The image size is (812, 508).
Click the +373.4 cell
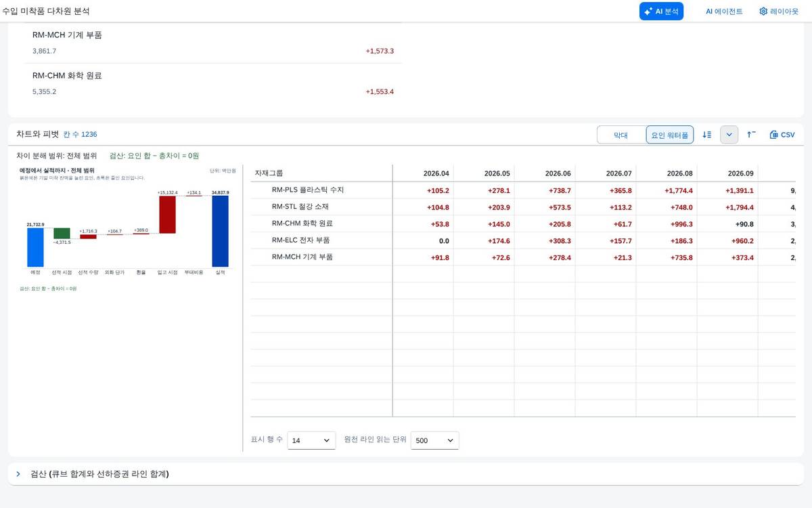(x=727, y=257)
